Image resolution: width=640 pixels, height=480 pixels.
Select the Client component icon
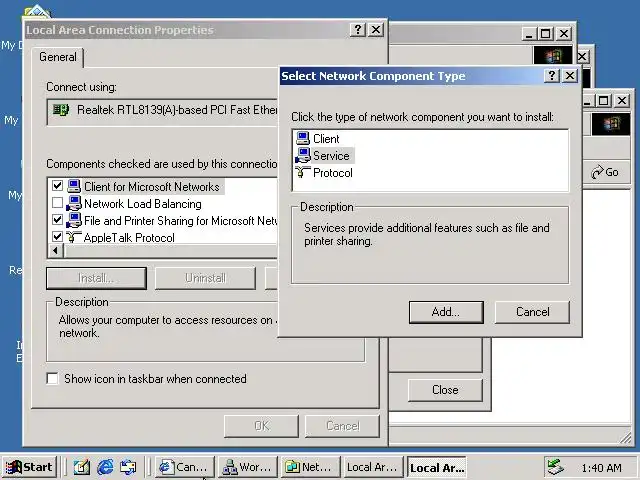tap(303, 139)
